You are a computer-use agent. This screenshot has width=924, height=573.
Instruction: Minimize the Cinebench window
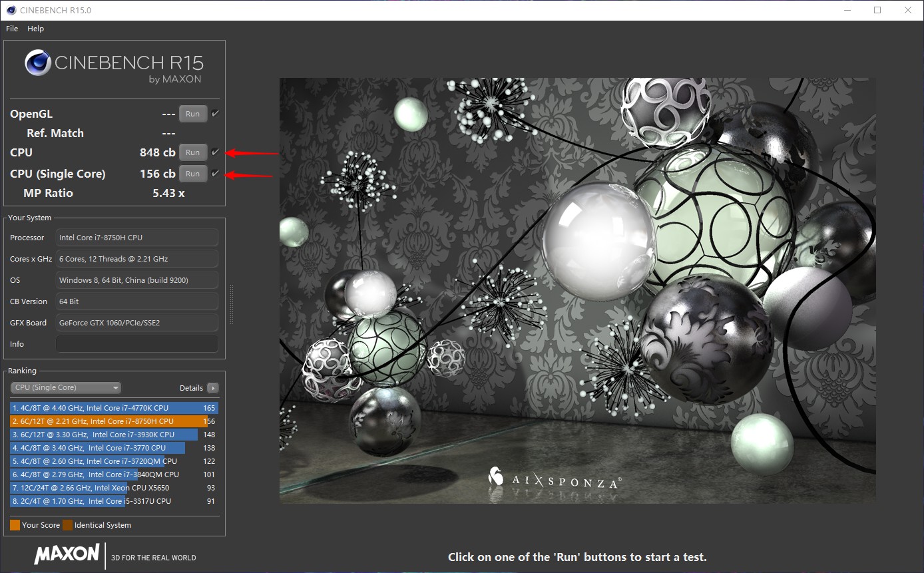pyautogui.click(x=847, y=10)
